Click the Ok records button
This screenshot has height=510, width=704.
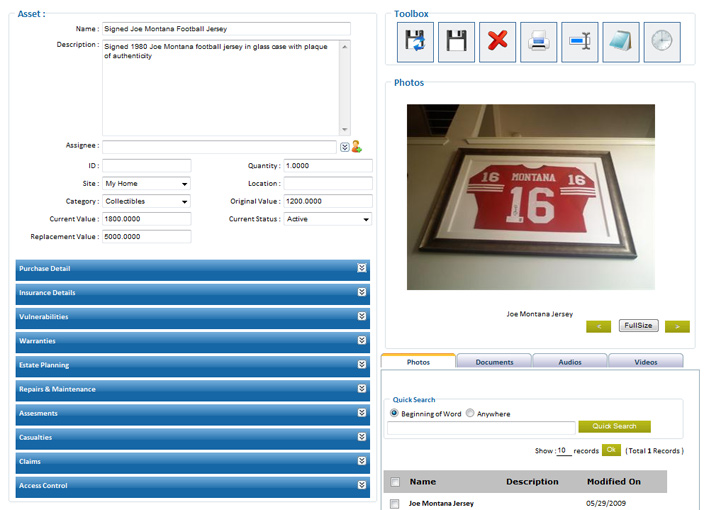[611, 450]
